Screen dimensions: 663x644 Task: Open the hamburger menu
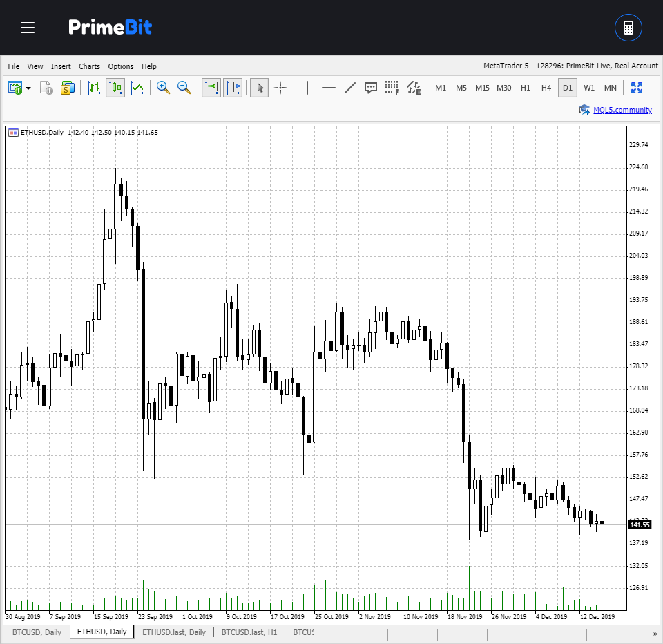pos(28,28)
